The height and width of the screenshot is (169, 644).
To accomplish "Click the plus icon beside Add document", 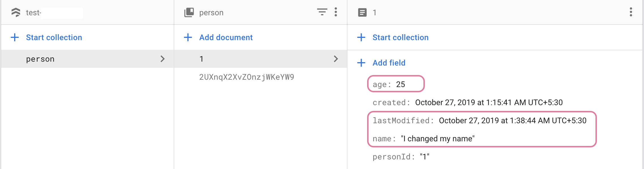I will (188, 37).
